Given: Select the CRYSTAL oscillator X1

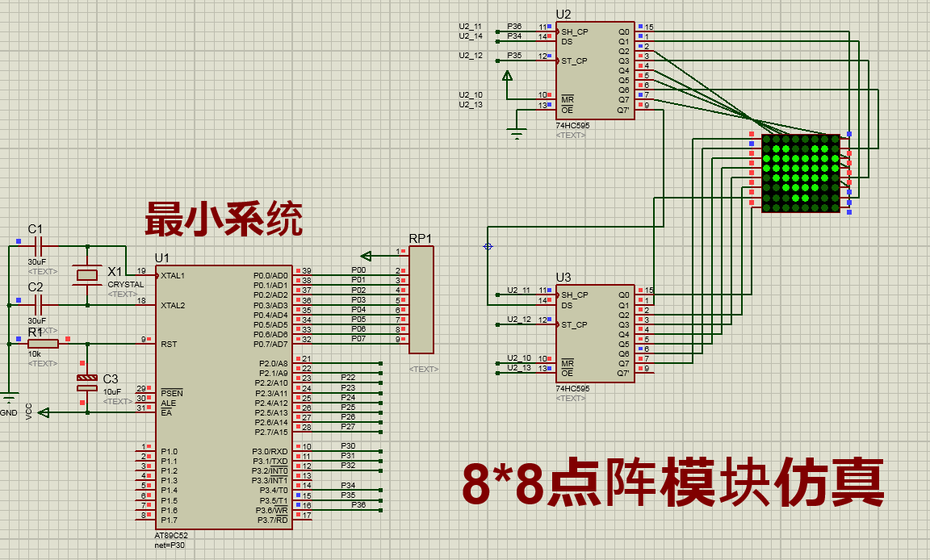Looking at the screenshot, I should (x=86, y=276).
